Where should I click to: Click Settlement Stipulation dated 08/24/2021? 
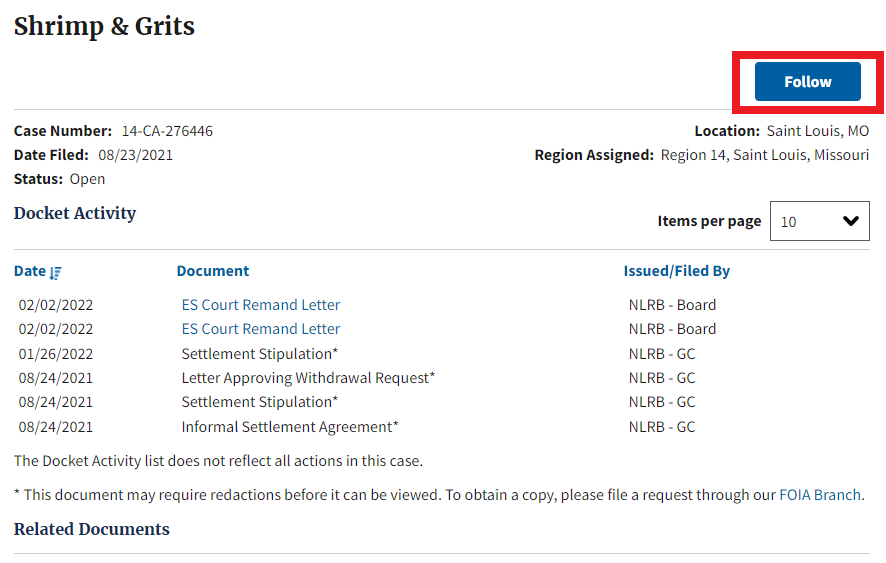[259, 402]
